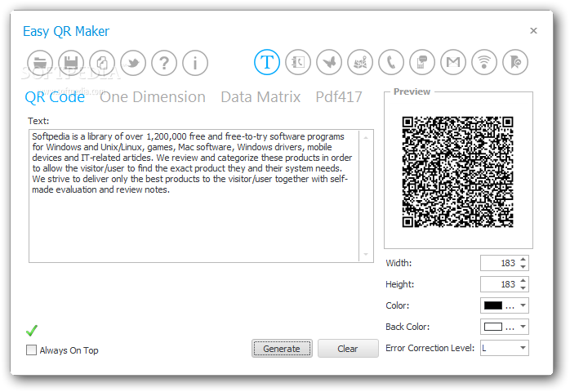
Task: Click the black Color swatch
Action: click(493, 305)
